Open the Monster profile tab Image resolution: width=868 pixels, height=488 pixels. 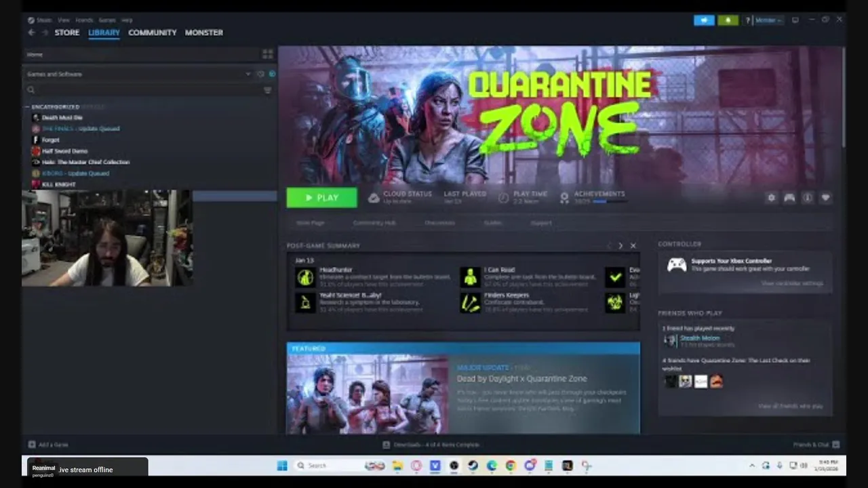pyautogui.click(x=204, y=33)
